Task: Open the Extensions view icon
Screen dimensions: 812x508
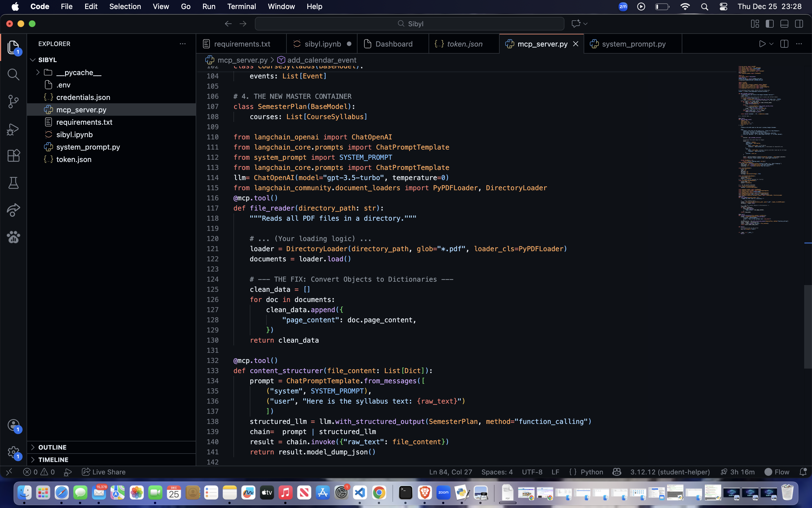Action: [x=13, y=156]
